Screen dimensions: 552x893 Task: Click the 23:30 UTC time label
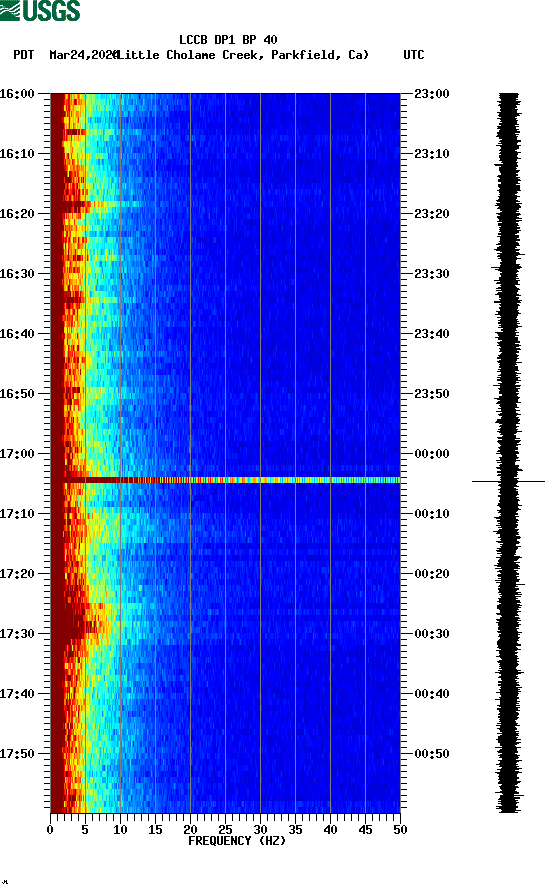(432, 274)
